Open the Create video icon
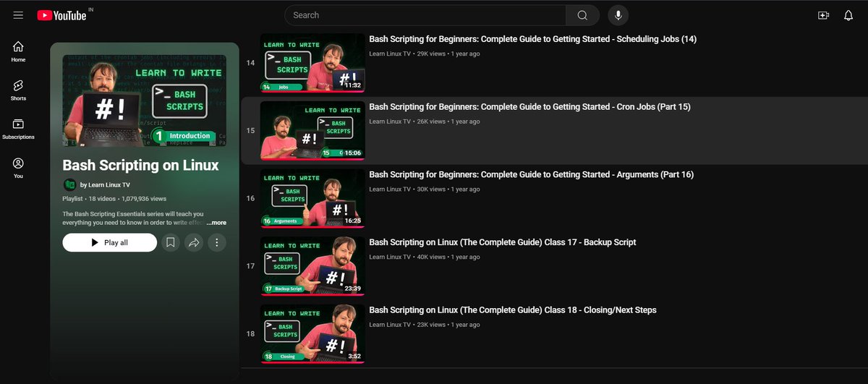This screenshot has width=868, height=384. (x=823, y=15)
